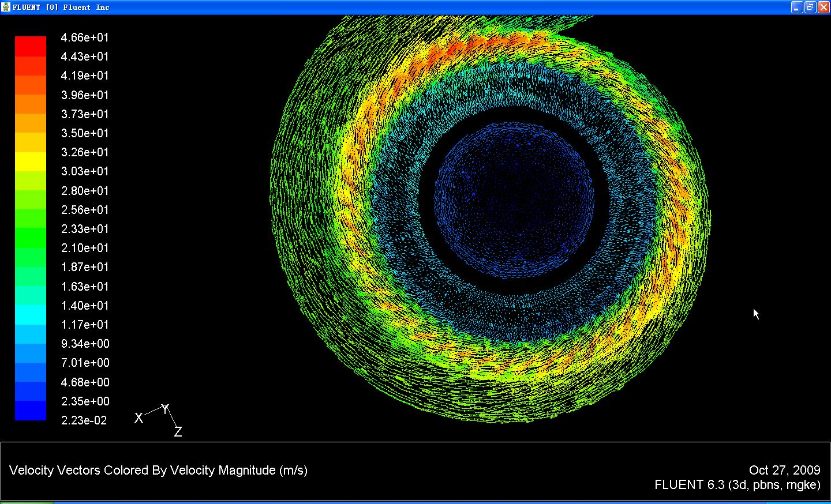This screenshot has height=504, width=831.
Task: Click the legend value 3.50e+01
Action: 85,133
